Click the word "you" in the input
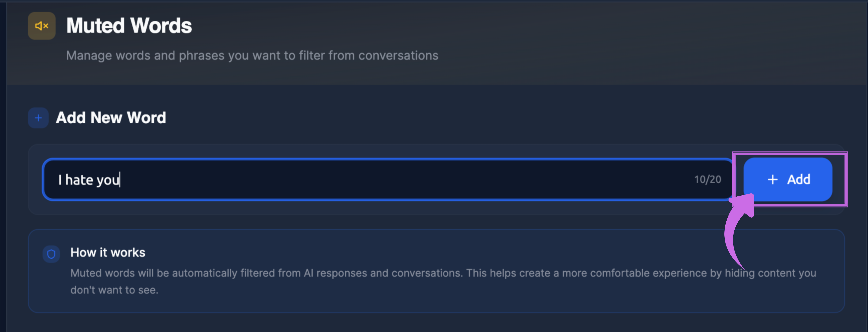868x332 pixels. (108, 180)
